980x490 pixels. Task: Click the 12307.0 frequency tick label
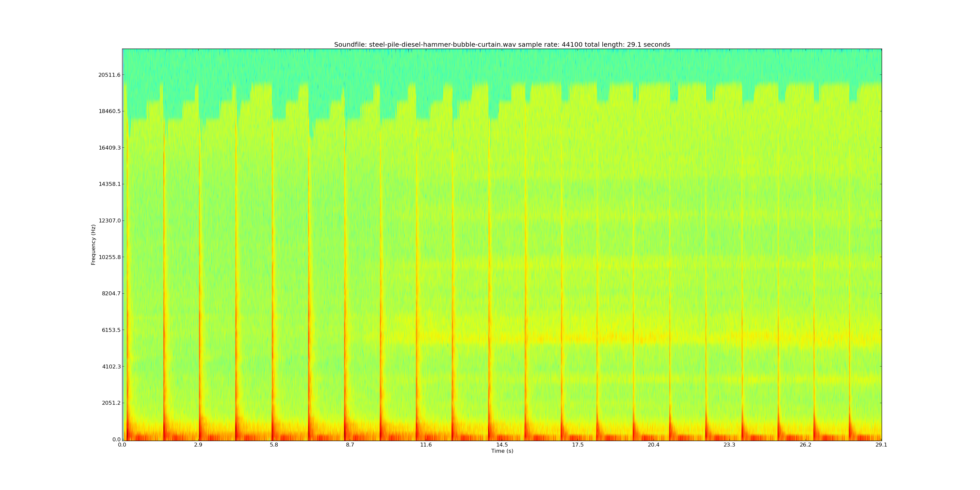(109, 220)
